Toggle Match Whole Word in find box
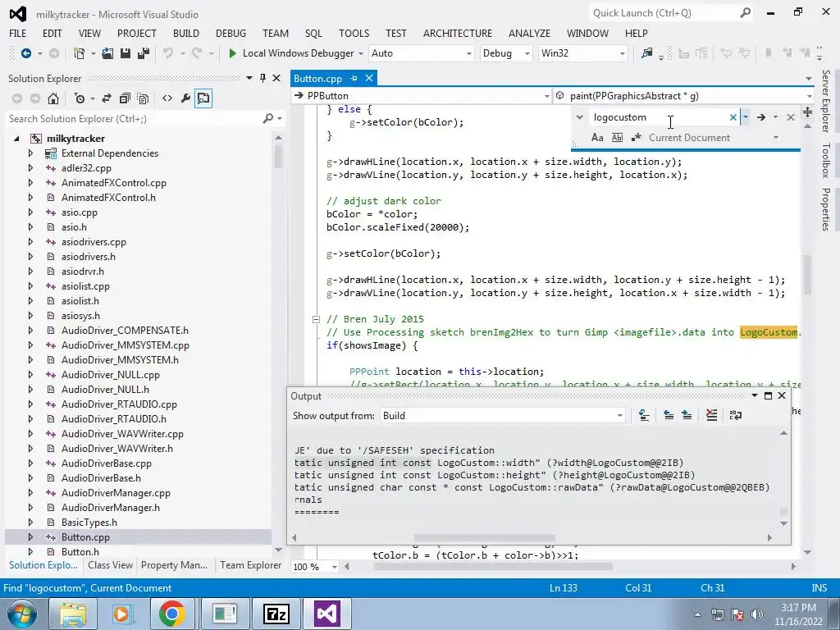Viewport: 840px width, 630px height. click(x=617, y=138)
